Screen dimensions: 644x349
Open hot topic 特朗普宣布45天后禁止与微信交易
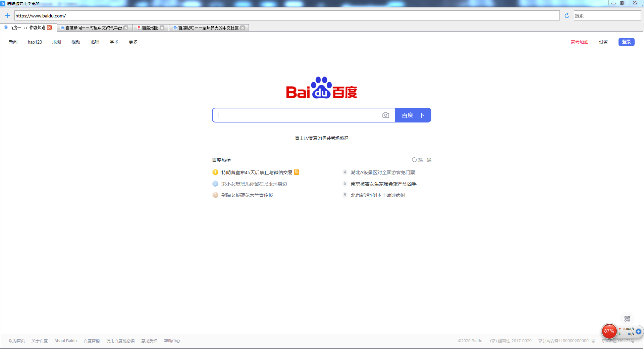coord(257,172)
